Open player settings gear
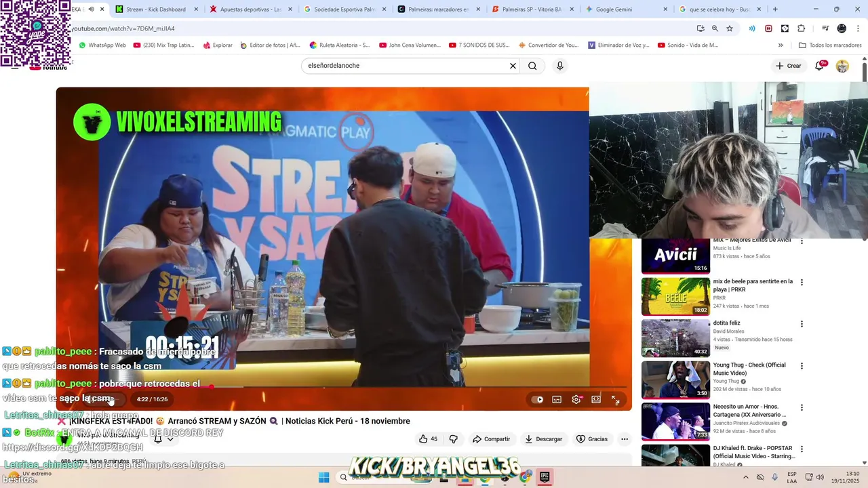 (x=576, y=399)
